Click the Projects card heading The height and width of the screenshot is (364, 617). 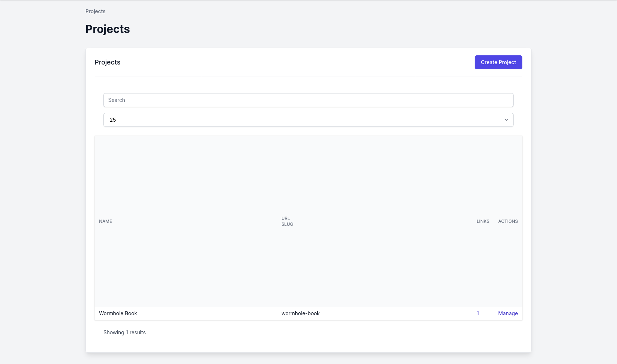pos(107,62)
